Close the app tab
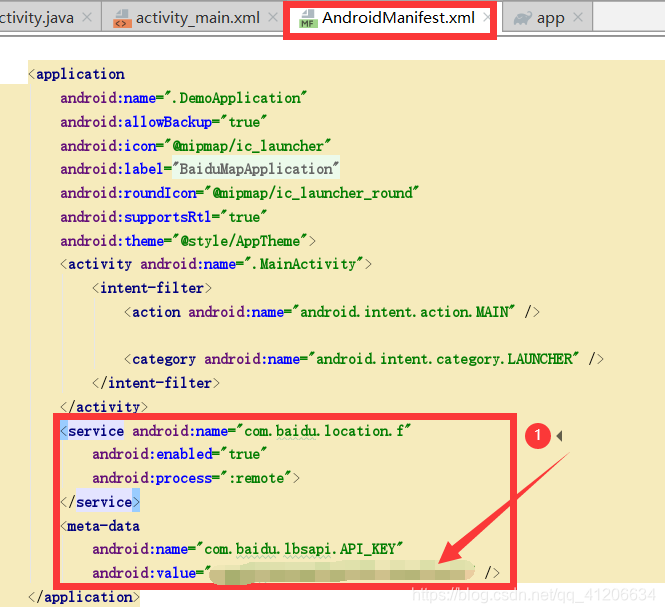Viewport: 665px width, 613px height. pyautogui.click(x=578, y=17)
